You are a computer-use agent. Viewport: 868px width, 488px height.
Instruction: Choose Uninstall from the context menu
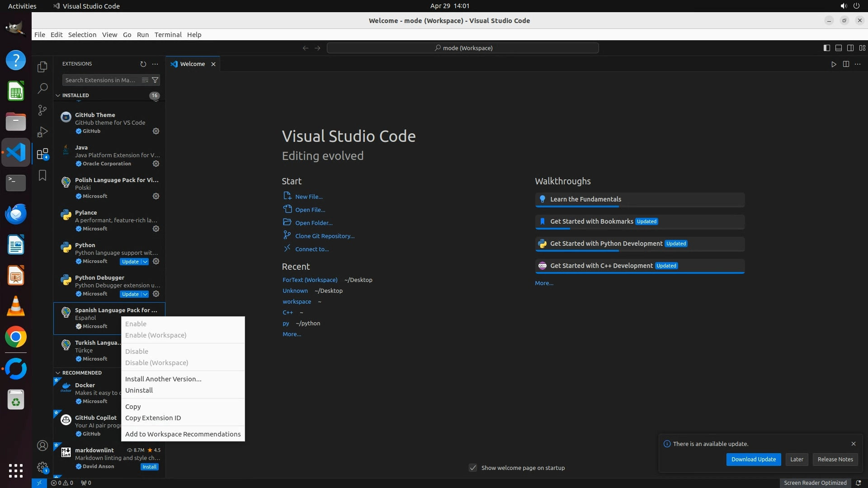coord(139,390)
